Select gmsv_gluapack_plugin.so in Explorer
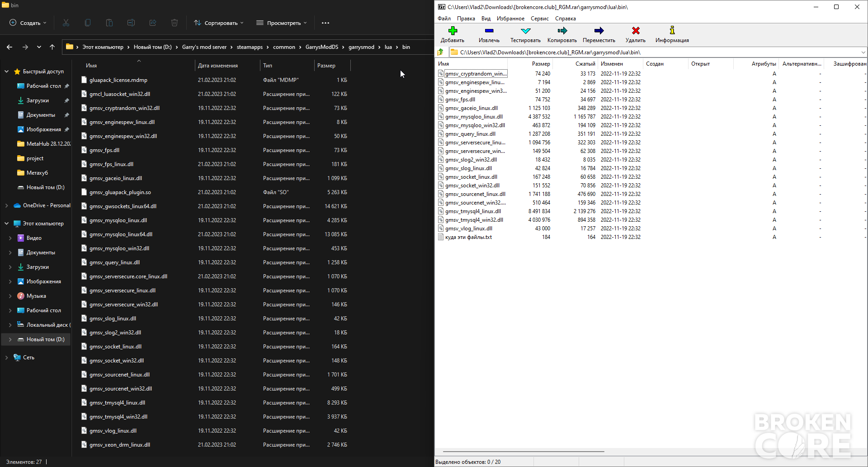The image size is (868, 467). 120,192
